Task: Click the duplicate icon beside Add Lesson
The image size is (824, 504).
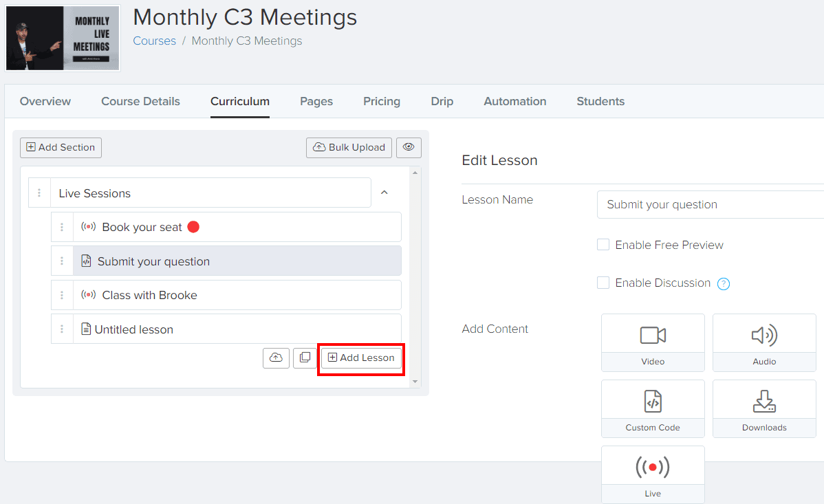Action: (305, 358)
